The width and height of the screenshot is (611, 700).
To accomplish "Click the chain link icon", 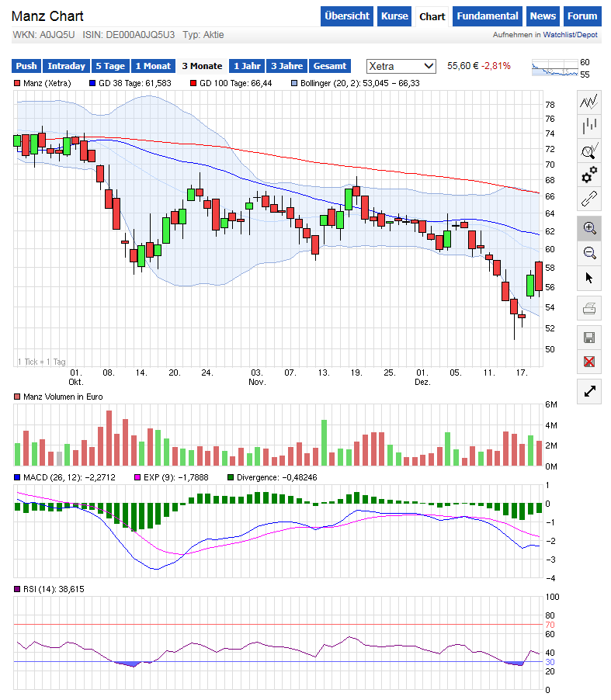I will point(589,199).
